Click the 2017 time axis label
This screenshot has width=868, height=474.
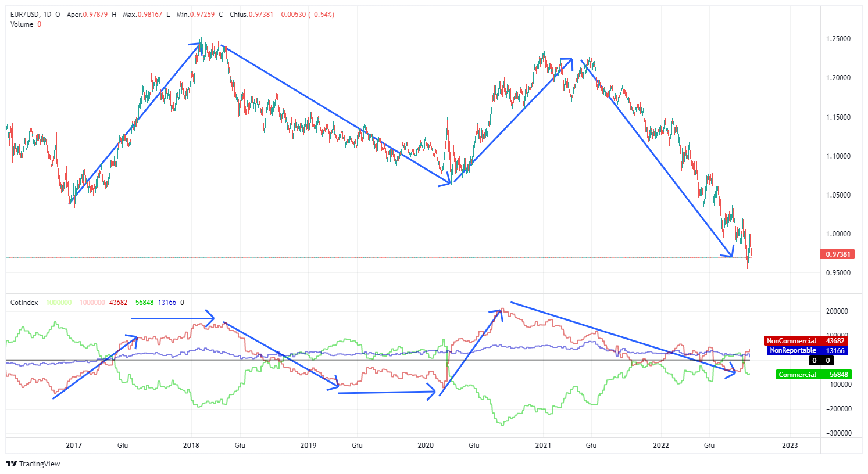(x=74, y=446)
